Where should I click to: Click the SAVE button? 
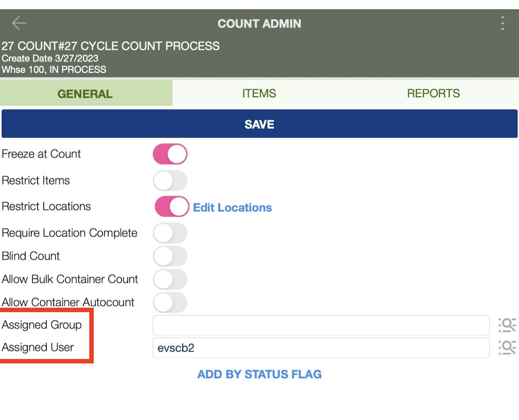click(x=259, y=124)
